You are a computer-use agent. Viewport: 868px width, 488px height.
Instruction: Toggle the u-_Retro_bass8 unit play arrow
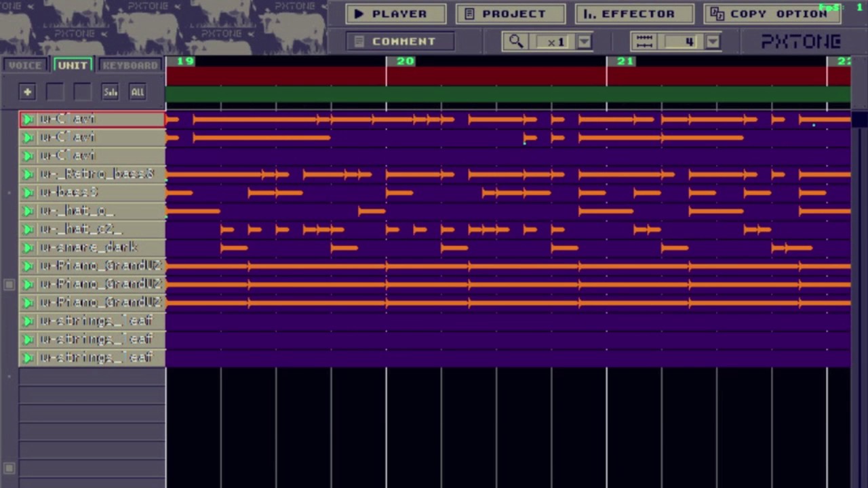tap(28, 174)
